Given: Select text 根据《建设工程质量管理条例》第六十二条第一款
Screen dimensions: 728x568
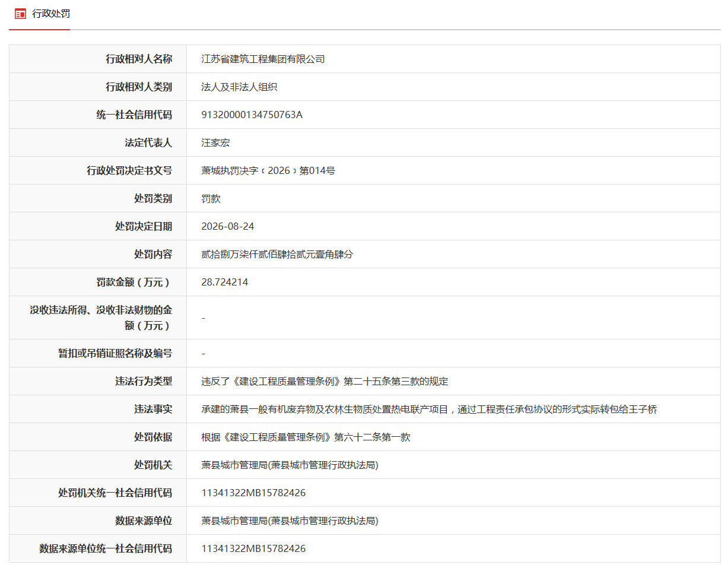Looking at the screenshot, I should (306, 437).
